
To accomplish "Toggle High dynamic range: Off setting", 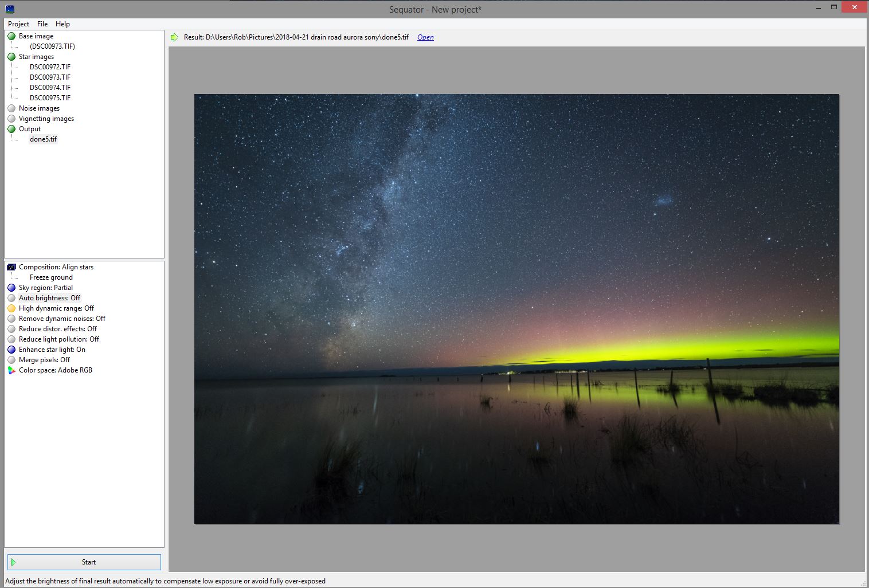I will 56,308.
